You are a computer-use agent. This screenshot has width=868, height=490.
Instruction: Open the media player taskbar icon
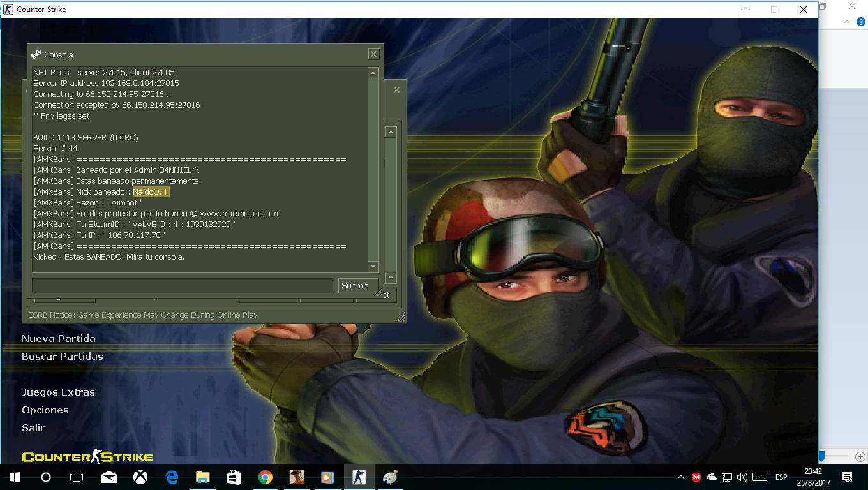[327, 477]
